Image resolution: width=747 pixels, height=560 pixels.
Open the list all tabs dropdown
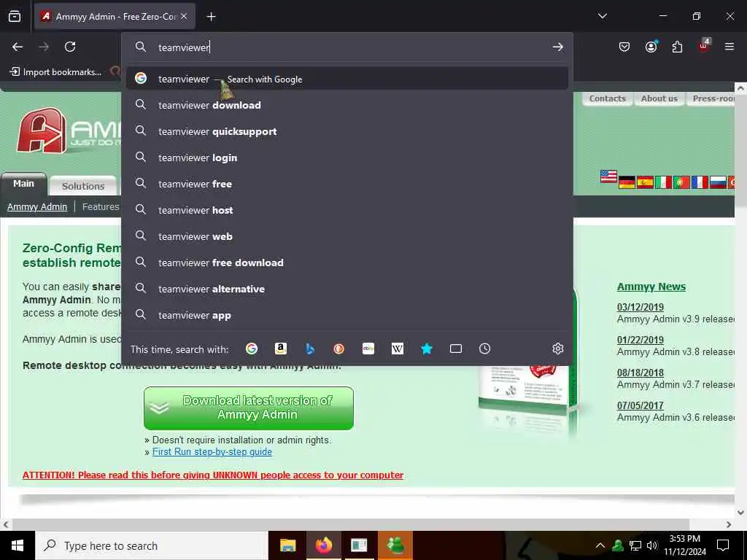(x=602, y=16)
